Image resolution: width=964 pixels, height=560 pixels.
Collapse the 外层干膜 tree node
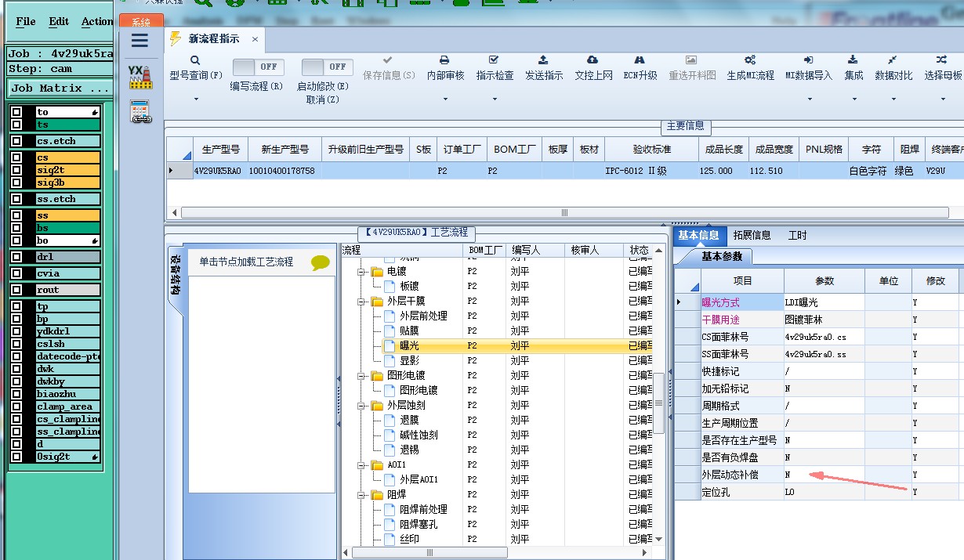(x=362, y=301)
